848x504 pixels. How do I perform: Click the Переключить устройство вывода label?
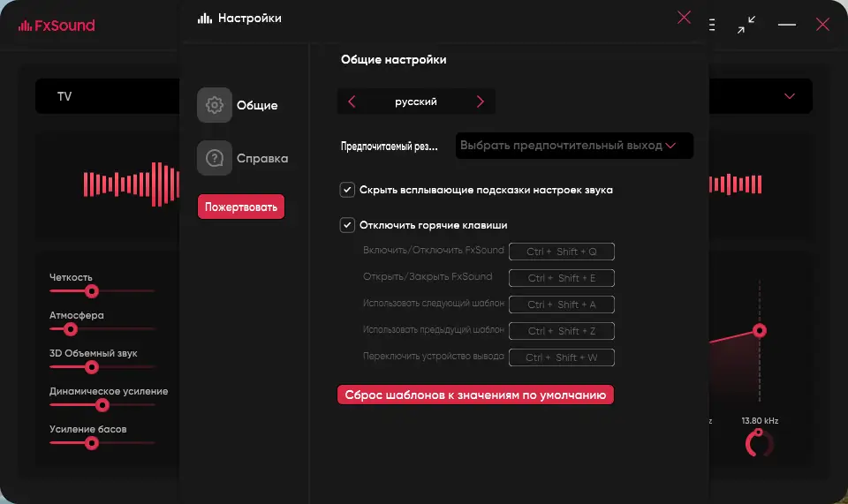pos(433,357)
